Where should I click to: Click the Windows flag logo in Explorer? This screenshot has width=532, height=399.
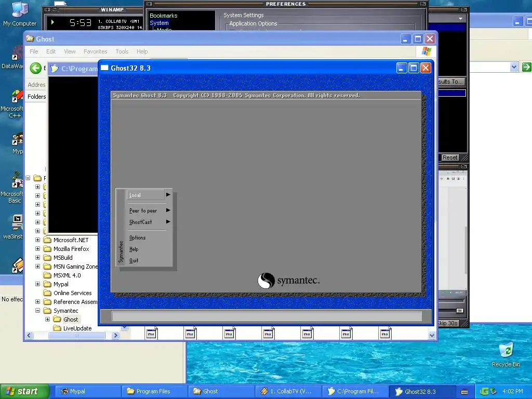point(426,51)
